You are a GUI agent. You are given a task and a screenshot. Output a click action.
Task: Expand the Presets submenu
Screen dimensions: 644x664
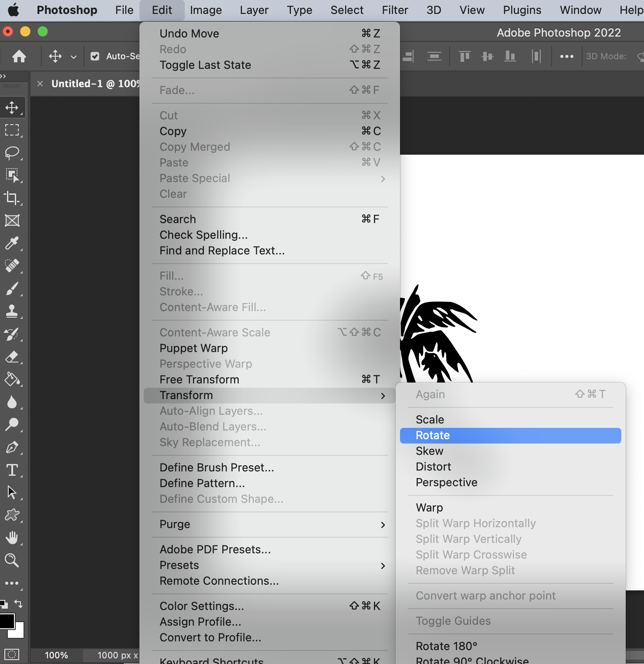[x=270, y=565]
